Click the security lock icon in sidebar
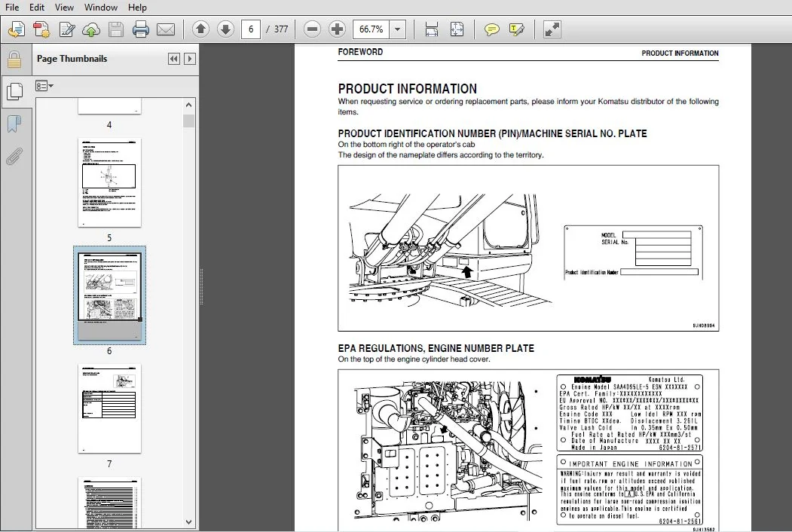 [x=14, y=60]
